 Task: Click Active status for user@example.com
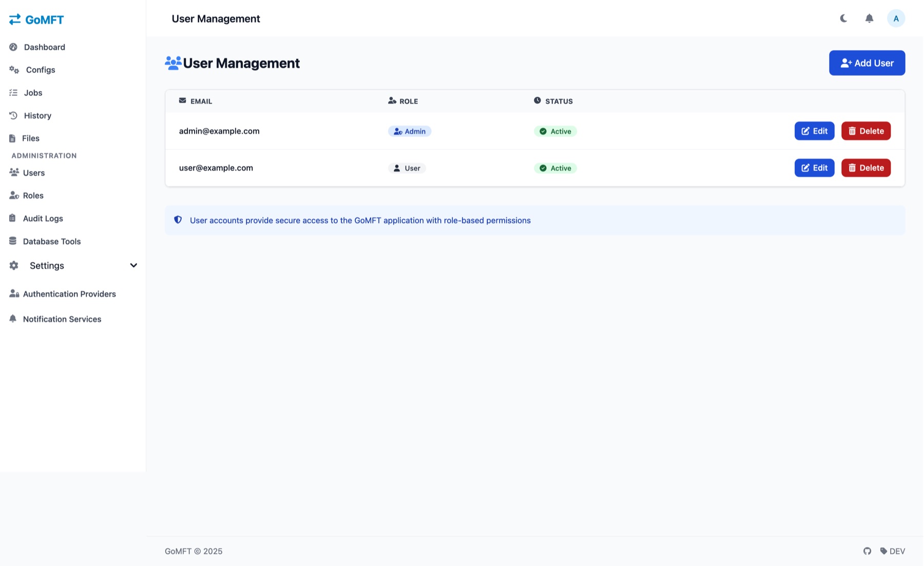click(x=555, y=168)
